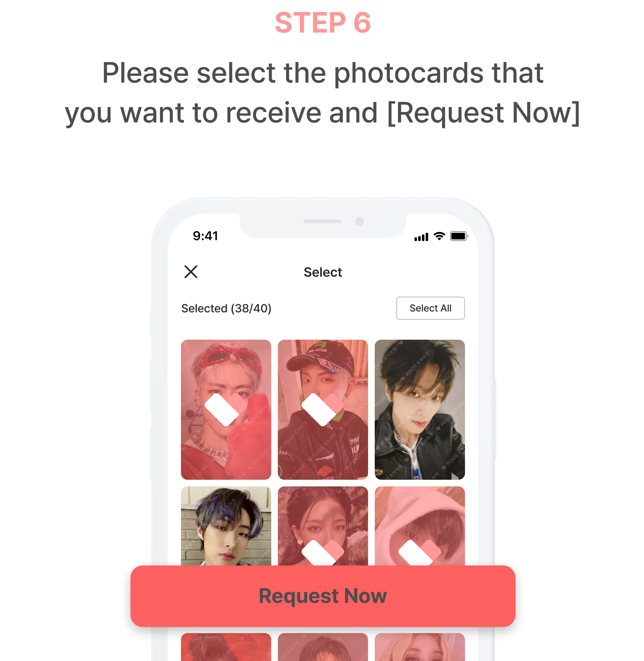This screenshot has height=661, width=644.
Task: Select the second photocard with red overlay
Action: tap(323, 410)
